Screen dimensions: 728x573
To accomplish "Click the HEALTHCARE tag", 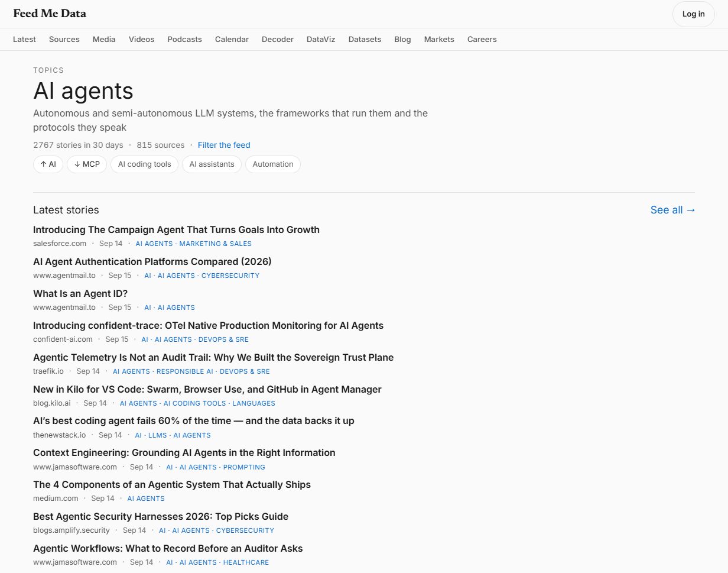I will tap(246, 562).
